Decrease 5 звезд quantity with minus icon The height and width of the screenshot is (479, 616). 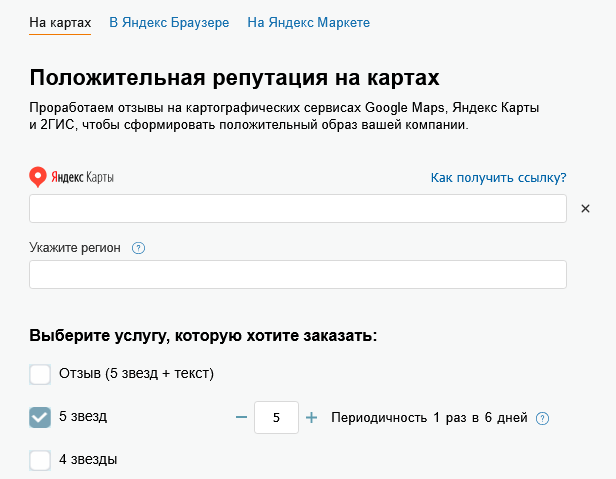click(241, 417)
